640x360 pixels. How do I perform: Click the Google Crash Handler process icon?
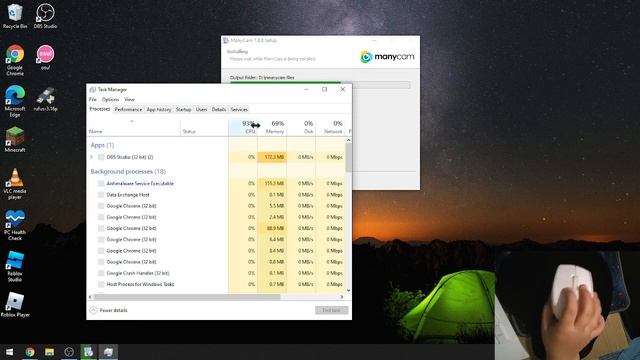click(x=101, y=273)
